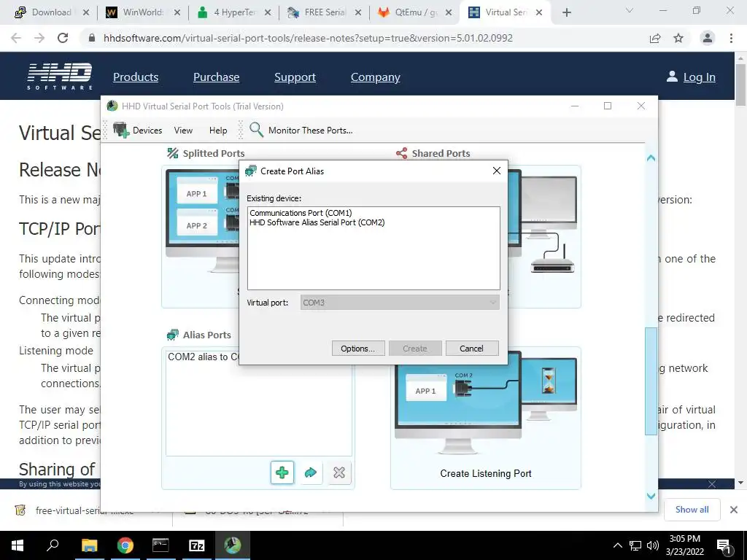
Task: Reload the current page
Action: click(x=63, y=38)
